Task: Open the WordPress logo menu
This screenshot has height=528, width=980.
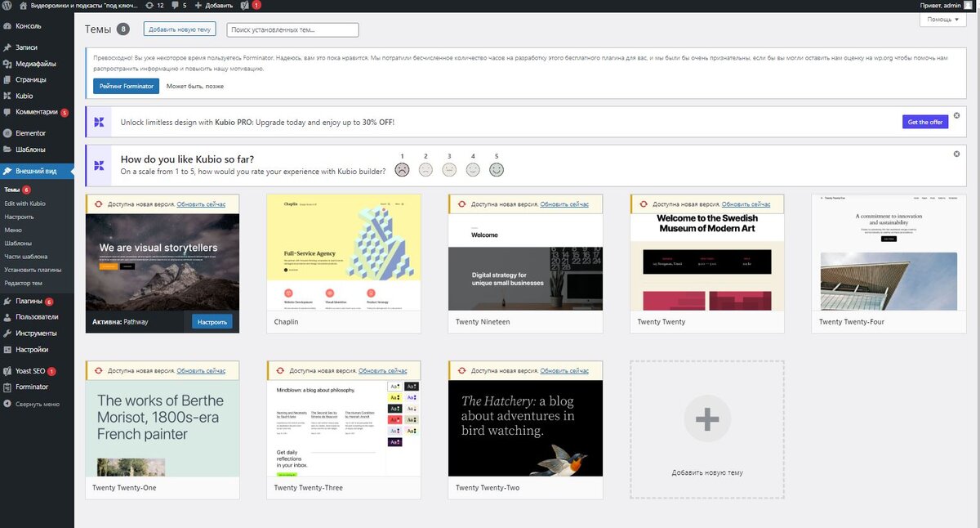Action: coord(7,5)
